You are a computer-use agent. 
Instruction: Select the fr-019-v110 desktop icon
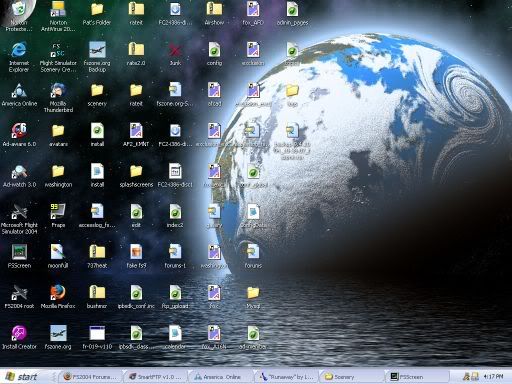(97, 333)
